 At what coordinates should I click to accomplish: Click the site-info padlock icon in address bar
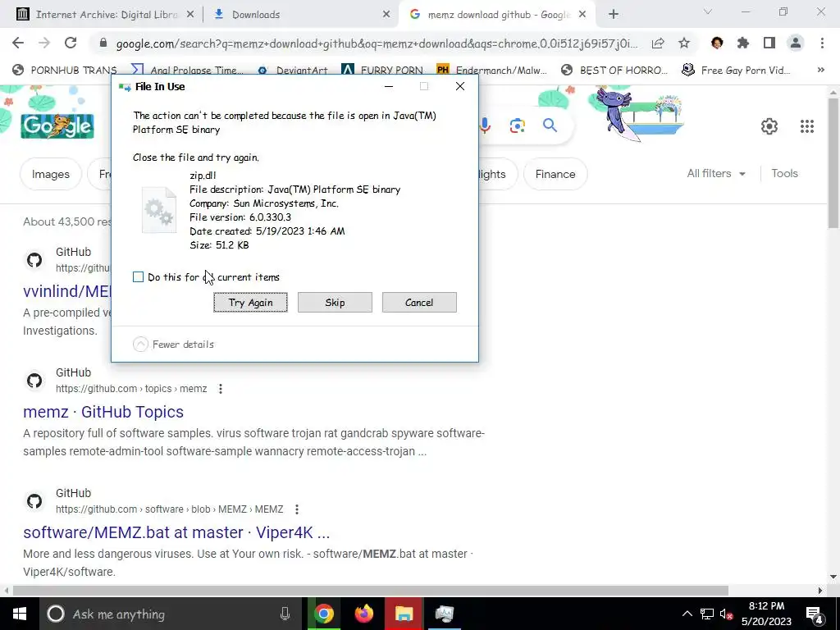(103, 43)
